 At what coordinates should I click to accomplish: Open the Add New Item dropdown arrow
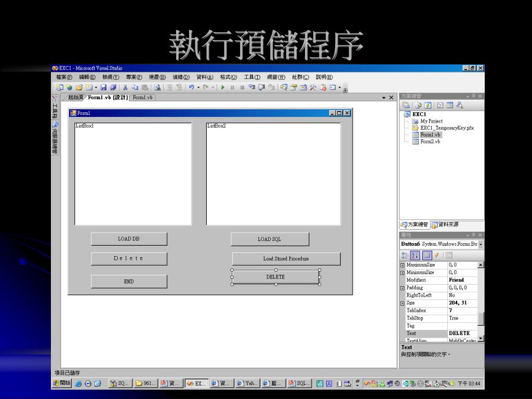tap(96, 87)
